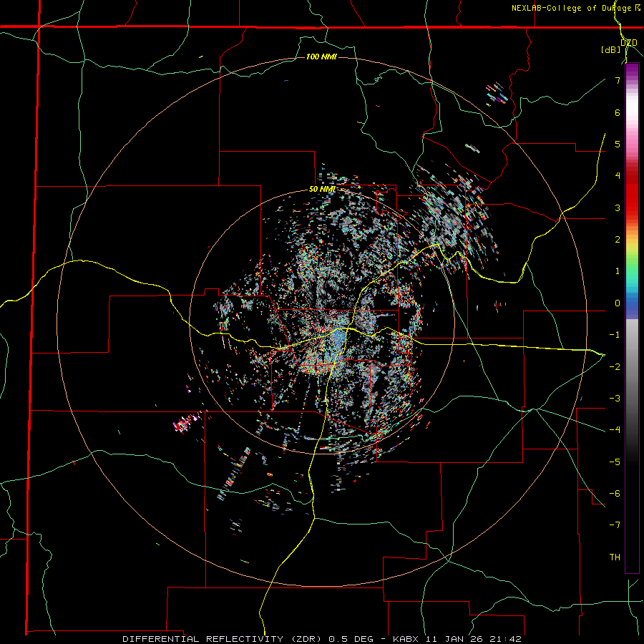Click the "KABX" radar site identifier

click(x=406, y=639)
